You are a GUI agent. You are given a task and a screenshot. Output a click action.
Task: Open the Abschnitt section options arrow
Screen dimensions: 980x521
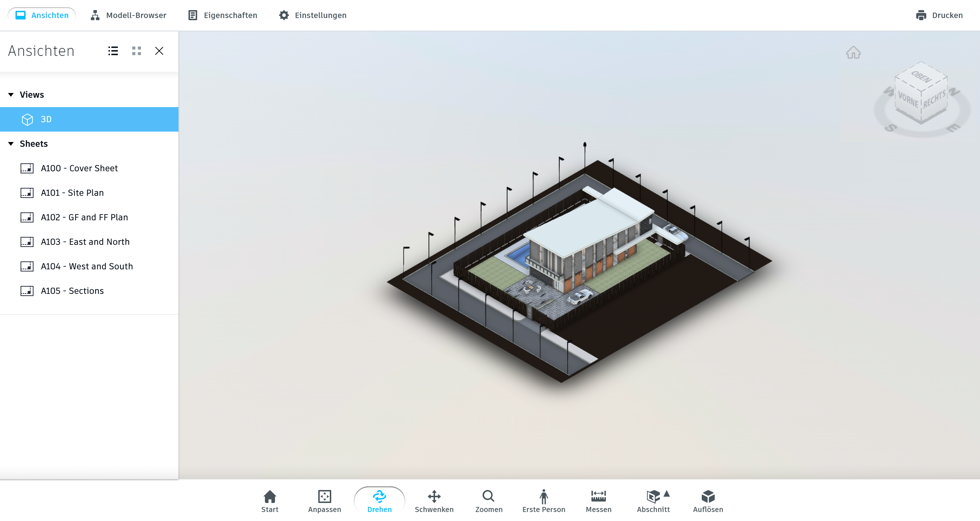pyautogui.click(x=666, y=494)
